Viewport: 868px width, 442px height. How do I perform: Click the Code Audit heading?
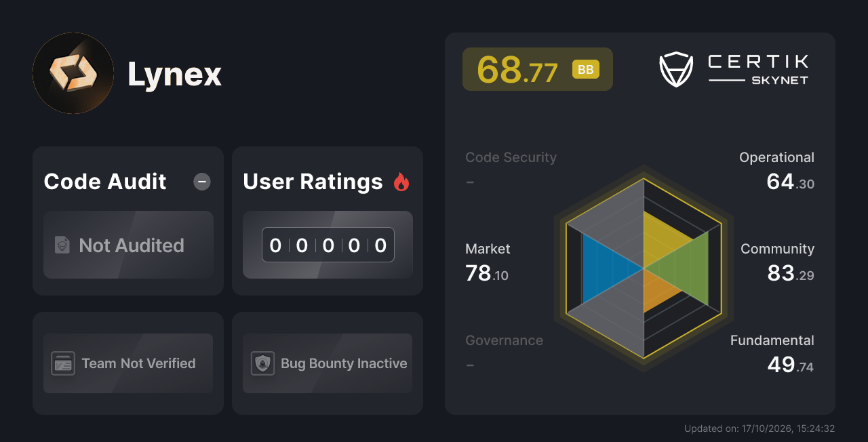(x=105, y=182)
